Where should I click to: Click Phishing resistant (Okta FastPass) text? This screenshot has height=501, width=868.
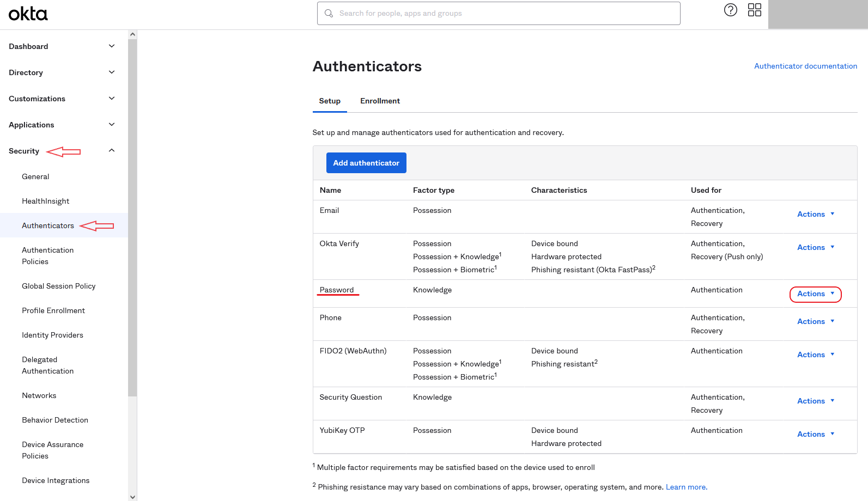tap(593, 270)
